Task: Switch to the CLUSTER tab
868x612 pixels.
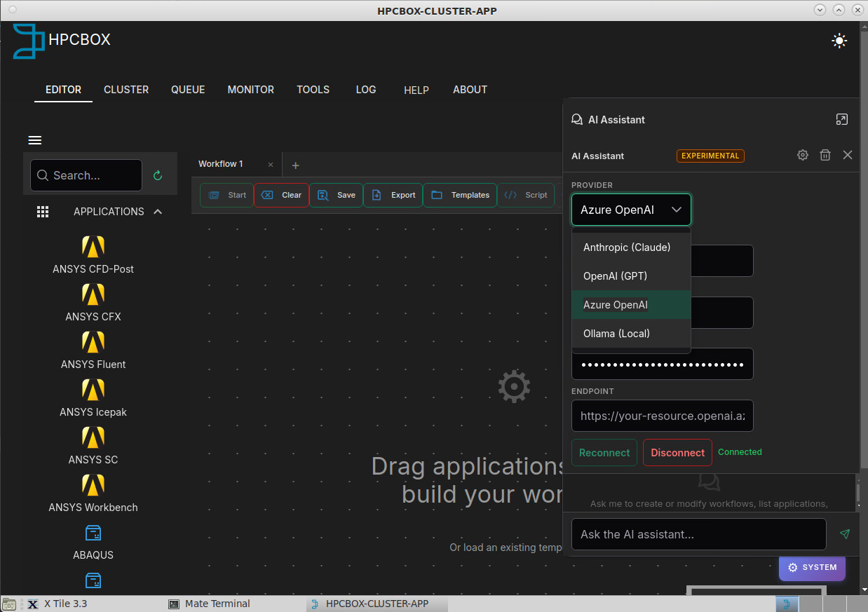Action: (126, 90)
